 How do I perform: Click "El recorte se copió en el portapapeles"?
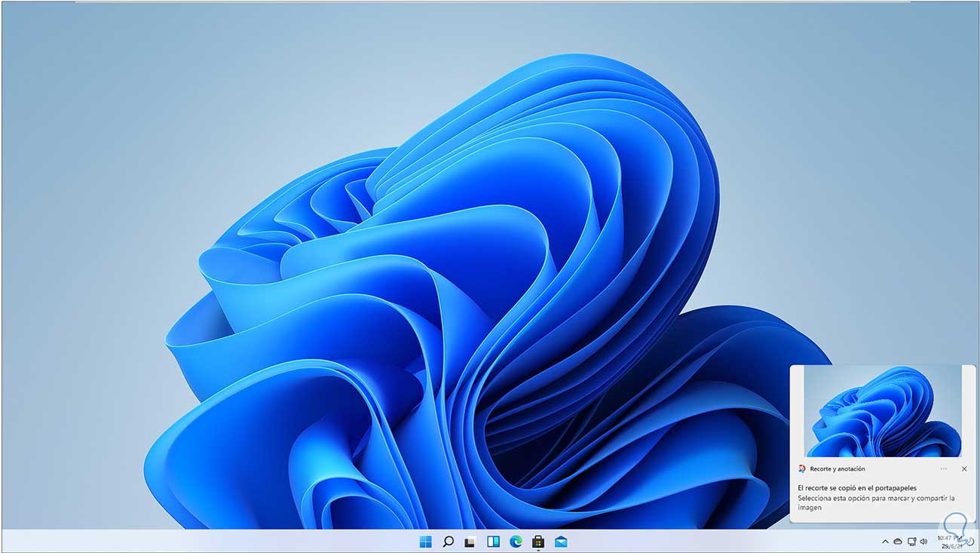[x=857, y=488]
